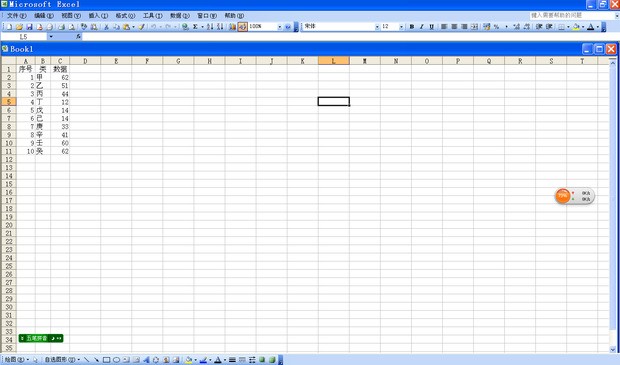Click the Increase Indent icon
Viewport: 620px width, 365px height.
[x=549, y=26]
